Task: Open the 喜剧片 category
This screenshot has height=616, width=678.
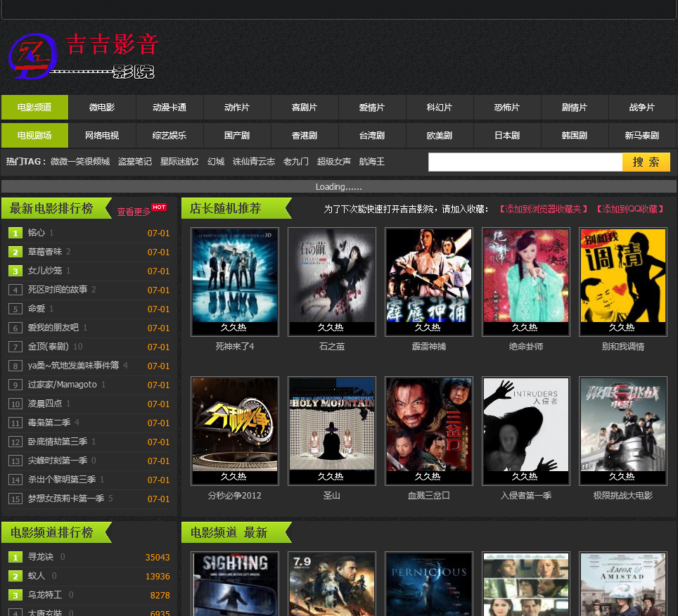Action: pyautogui.click(x=305, y=107)
